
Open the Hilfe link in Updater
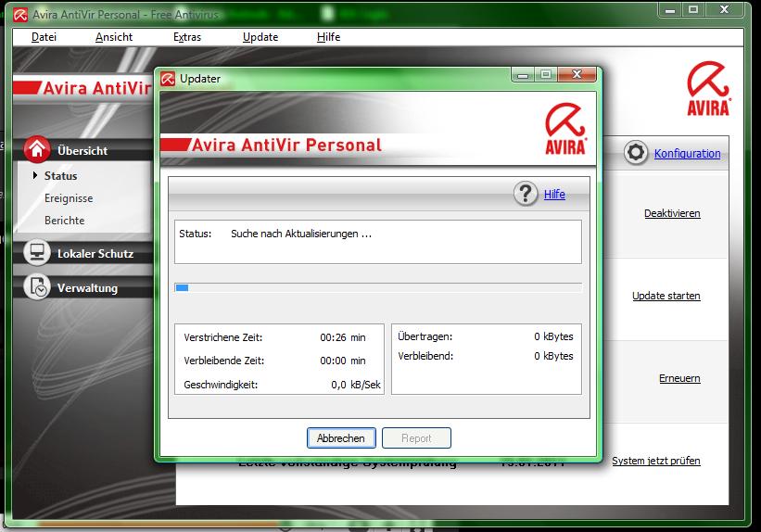pos(554,194)
